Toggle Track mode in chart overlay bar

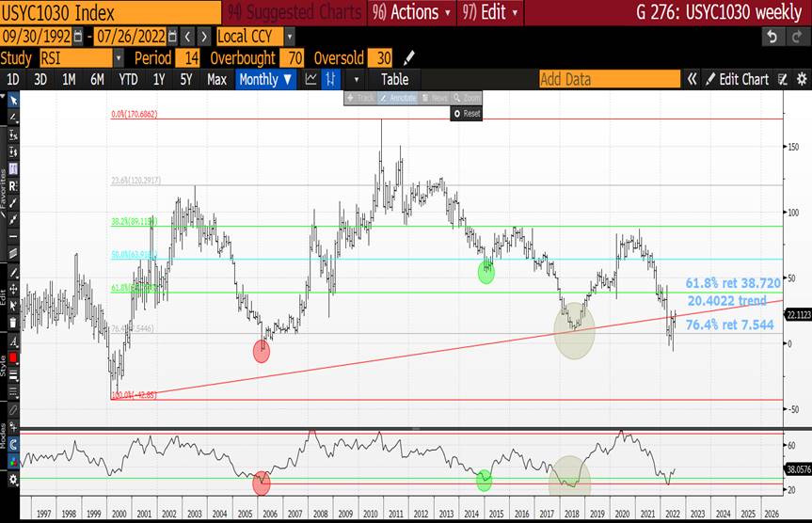click(360, 98)
